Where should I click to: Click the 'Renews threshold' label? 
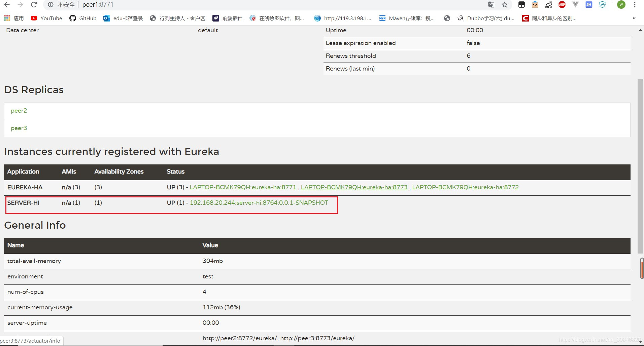pyautogui.click(x=351, y=56)
